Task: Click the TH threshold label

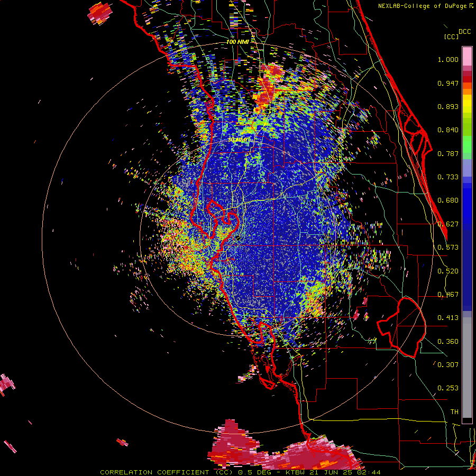Action: pos(454,412)
